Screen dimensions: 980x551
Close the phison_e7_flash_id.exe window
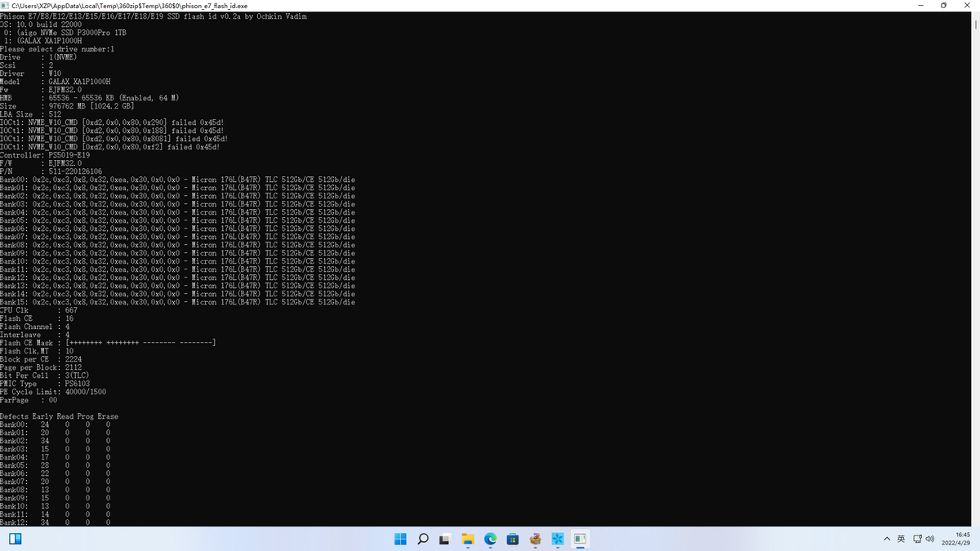tap(967, 5)
